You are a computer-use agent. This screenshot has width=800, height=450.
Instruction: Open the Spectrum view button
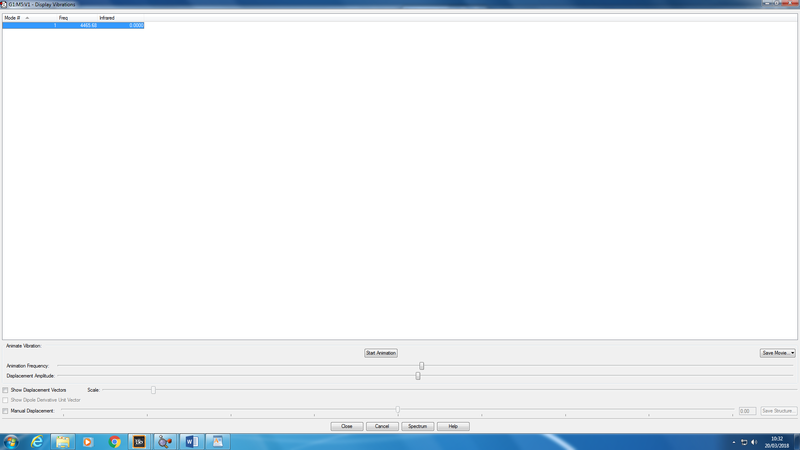[x=417, y=426]
